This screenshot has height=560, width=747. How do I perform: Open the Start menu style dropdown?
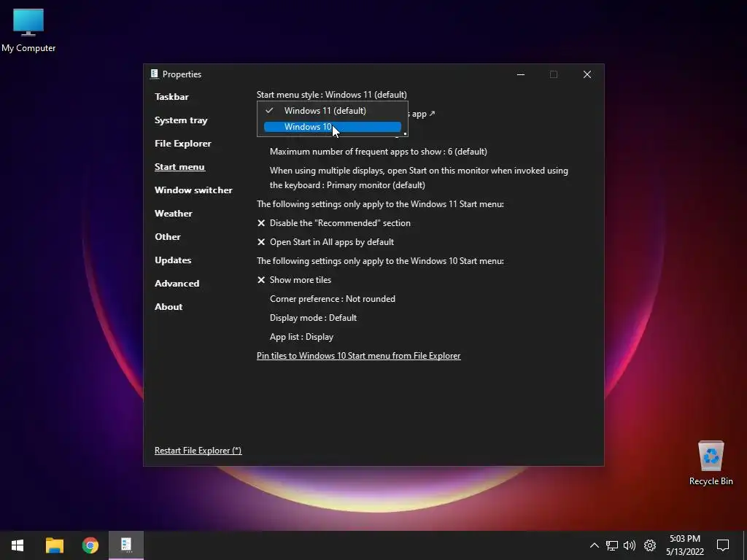pos(332,94)
